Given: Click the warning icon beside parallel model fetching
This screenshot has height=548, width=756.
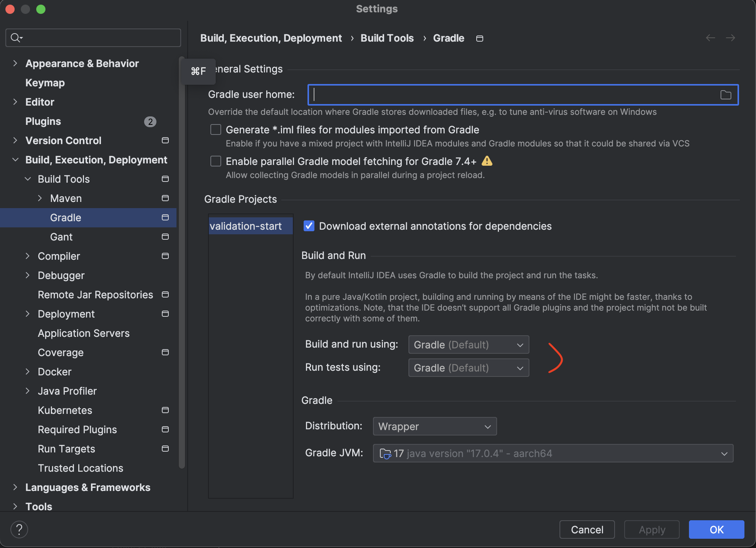Looking at the screenshot, I should 487,161.
